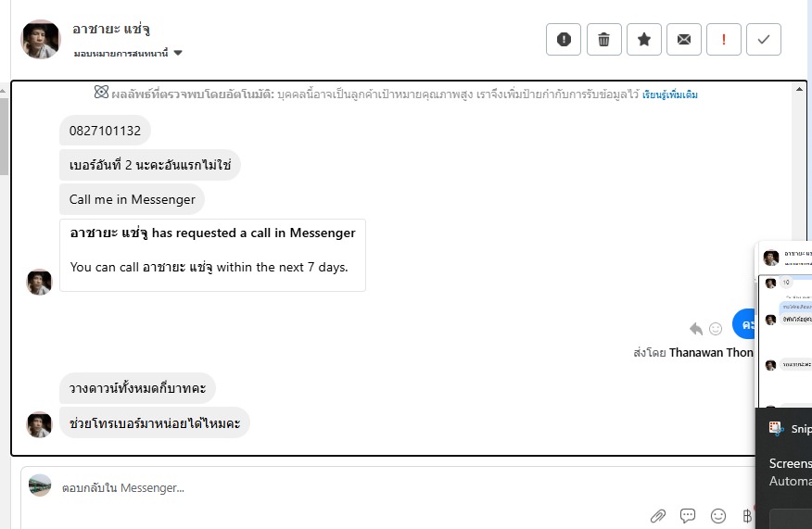Reply to the sent message arrow
This screenshot has width=812, height=529.
click(696, 328)
